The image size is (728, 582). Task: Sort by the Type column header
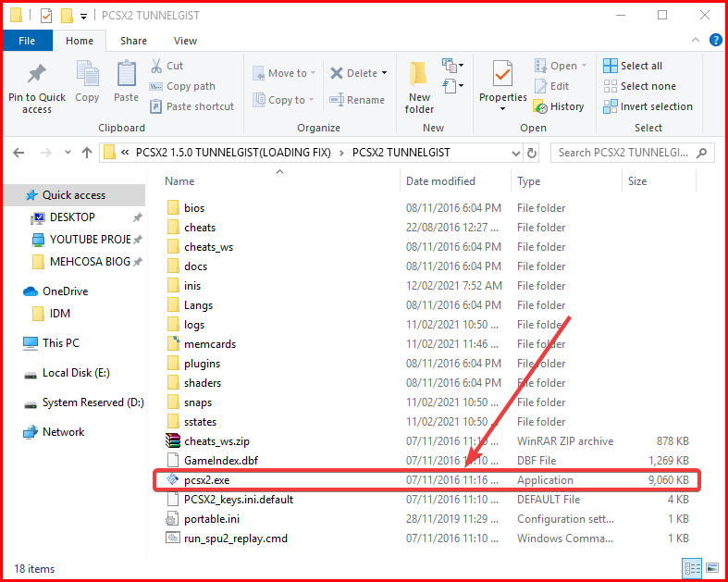(529, 181)
